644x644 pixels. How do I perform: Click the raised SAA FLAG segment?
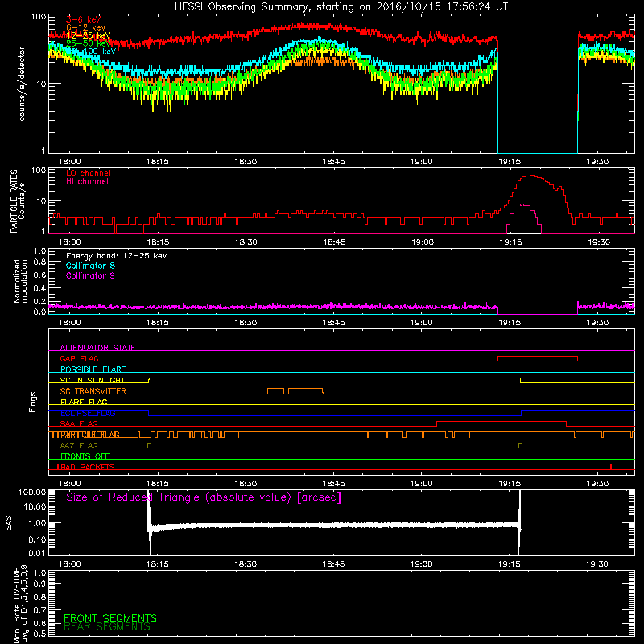[501, 422]
